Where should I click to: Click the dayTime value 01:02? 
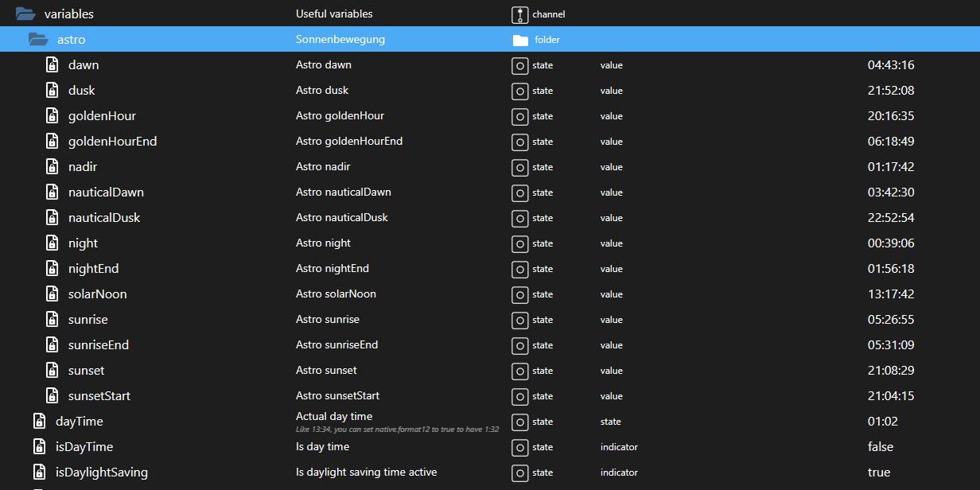(x=883, y=422)
